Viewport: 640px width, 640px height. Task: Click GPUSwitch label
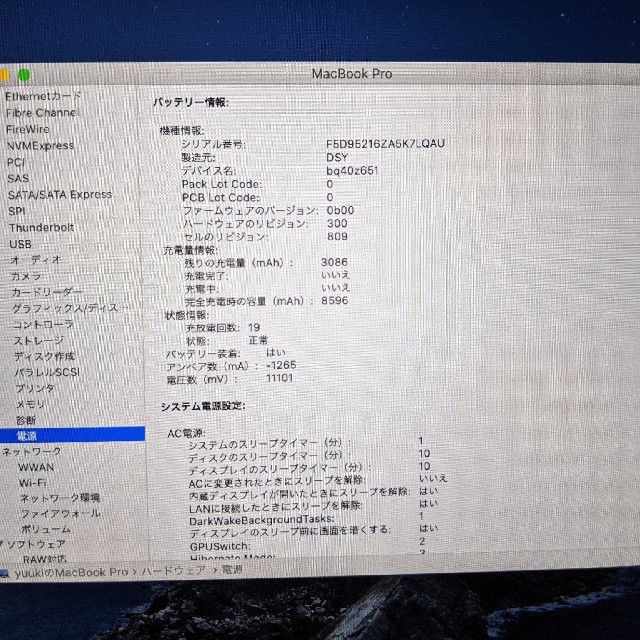pos(220,546)
